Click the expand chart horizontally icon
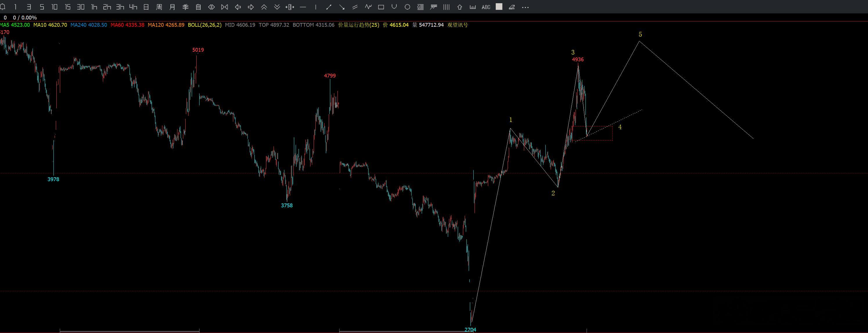Image resolution: width=868 pixels, height=333 pixels. coord(212,7)
